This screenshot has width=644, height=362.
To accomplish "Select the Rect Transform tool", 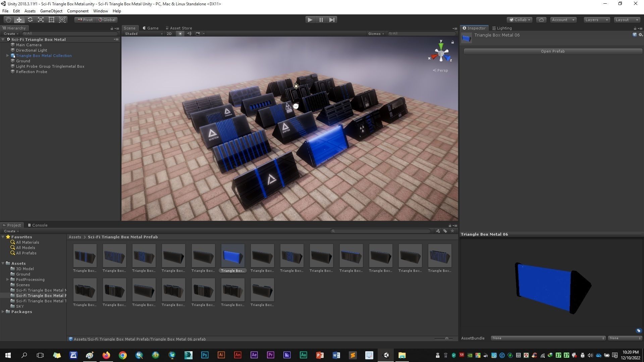I will tap(51, 20).
